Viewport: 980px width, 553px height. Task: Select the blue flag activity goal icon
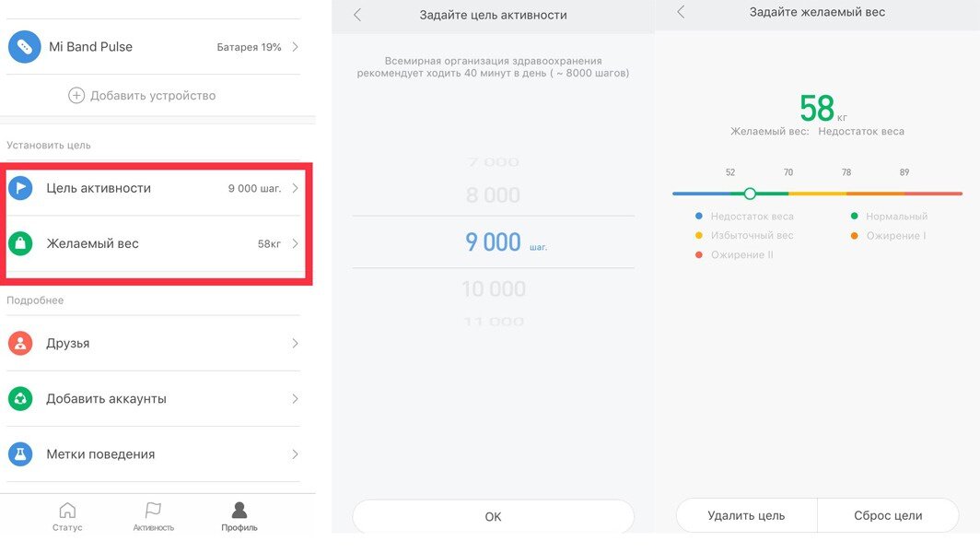point(20,188)
